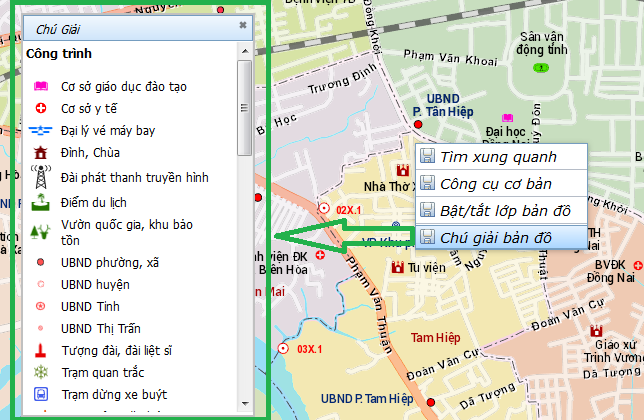Click the Trương Định street label
The image size is (644, 420).
pos(342,78)
